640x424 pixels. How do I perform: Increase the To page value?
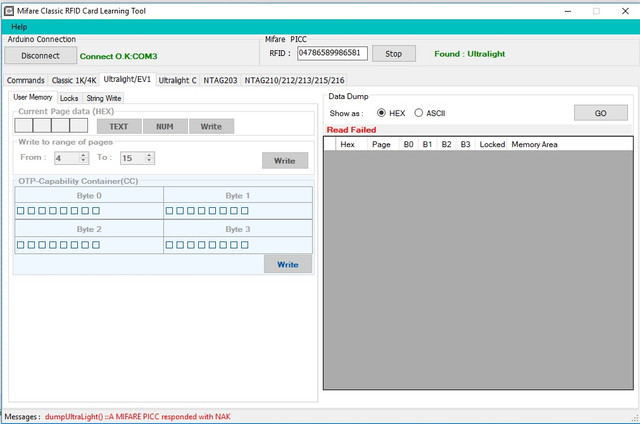click(149, 155)
